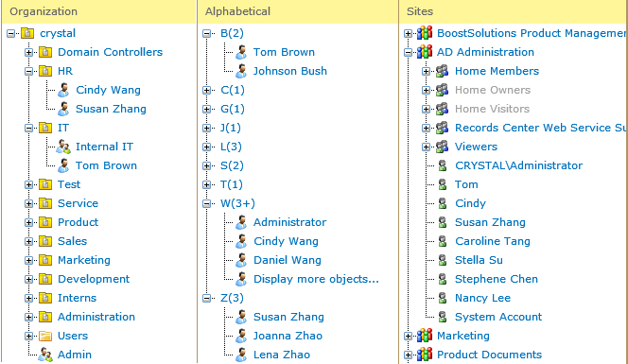Open the Stephene Chen user entry
628x364 pixels.
[497, 279]
